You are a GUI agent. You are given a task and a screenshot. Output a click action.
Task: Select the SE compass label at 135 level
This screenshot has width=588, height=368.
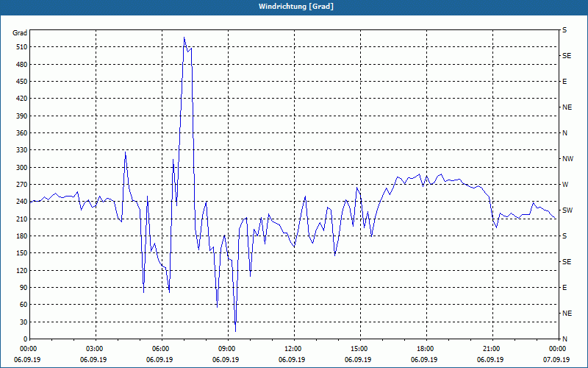click(567, 262)
